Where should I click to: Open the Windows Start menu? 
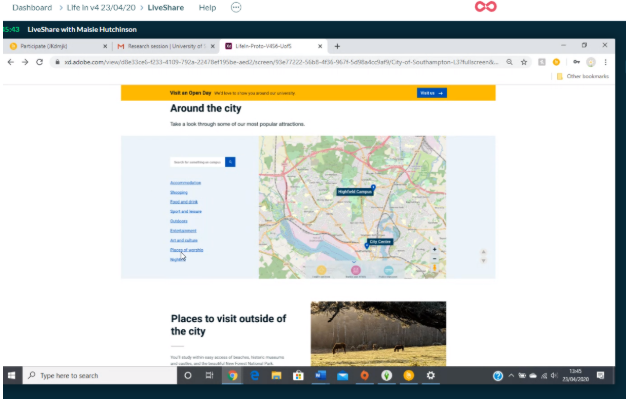(x=12, y=375)
